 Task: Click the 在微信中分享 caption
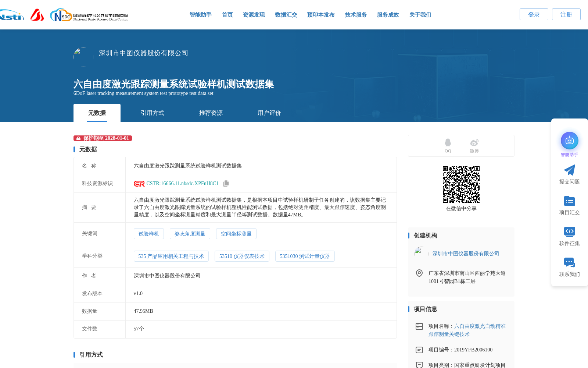coord(461,209)
